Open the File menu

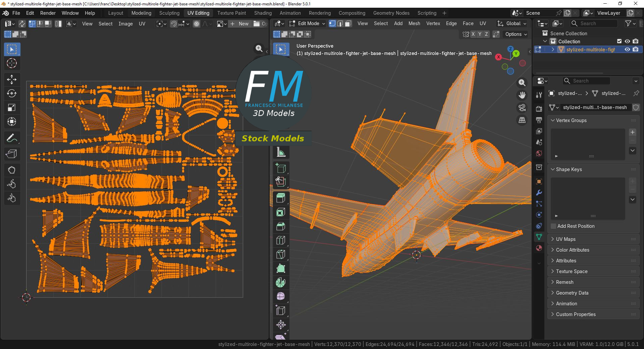click(x=16, y=13)
